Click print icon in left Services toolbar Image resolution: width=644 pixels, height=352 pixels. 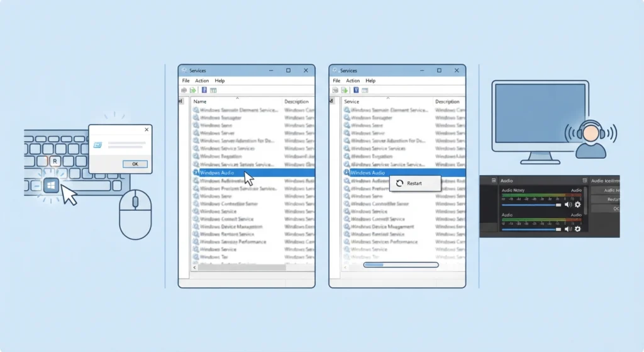tap(184, 90)
